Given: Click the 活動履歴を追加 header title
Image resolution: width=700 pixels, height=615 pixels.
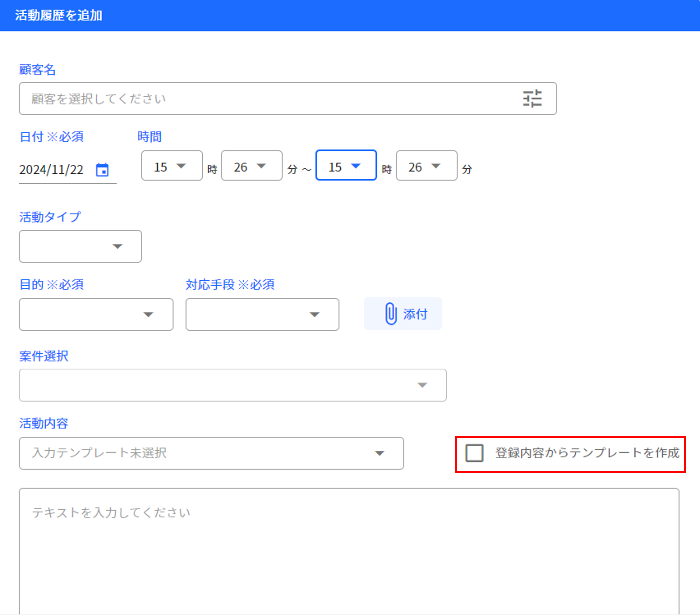Looking at the screenshot, I should [59, 15].
